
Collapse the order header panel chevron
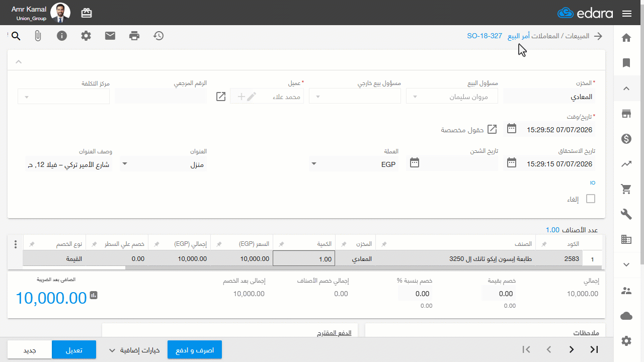(x=19, y=62)
